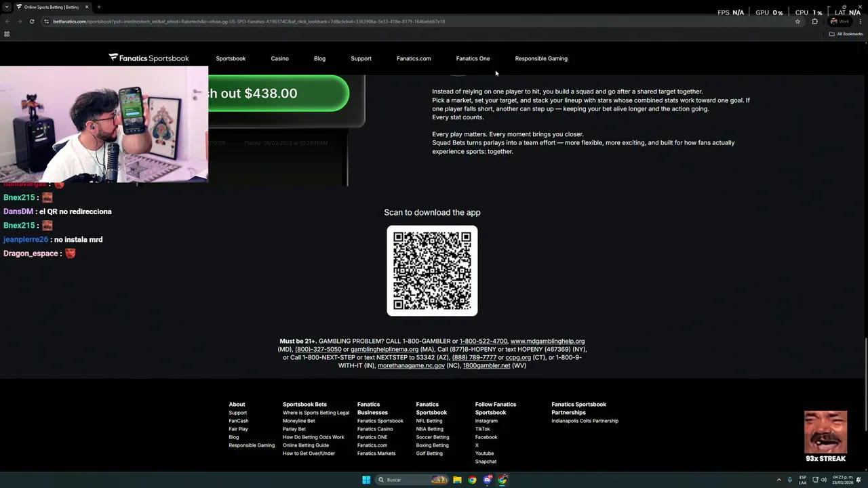The width and height of the screenshot is (868, 488).
Task: Open the ccpg.org link
Action: (x=518, y=357)
